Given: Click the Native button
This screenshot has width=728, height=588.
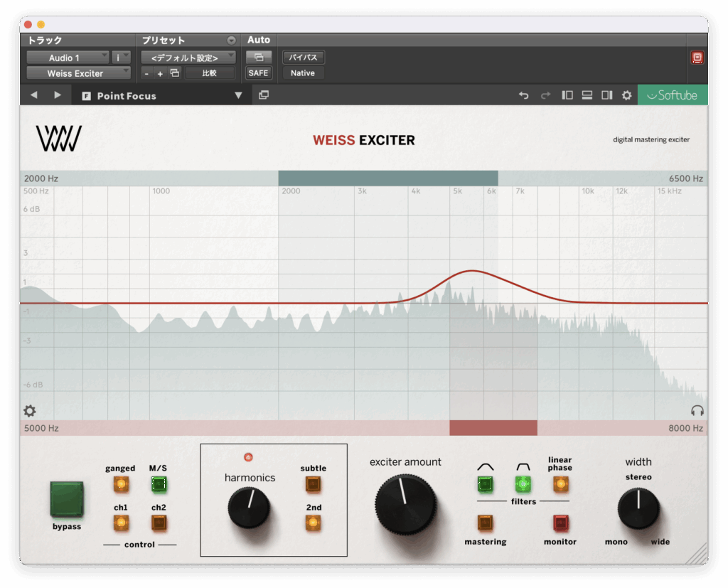Looking at the screenshot, I should click(303, 73).
